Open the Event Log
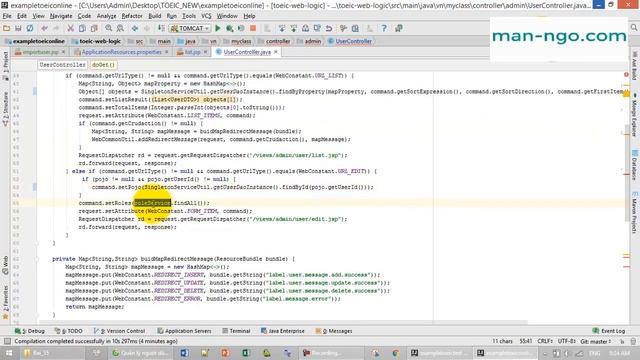Image resolution: width=640 pixels, height=360 pixels. click(x=609, y=331)
